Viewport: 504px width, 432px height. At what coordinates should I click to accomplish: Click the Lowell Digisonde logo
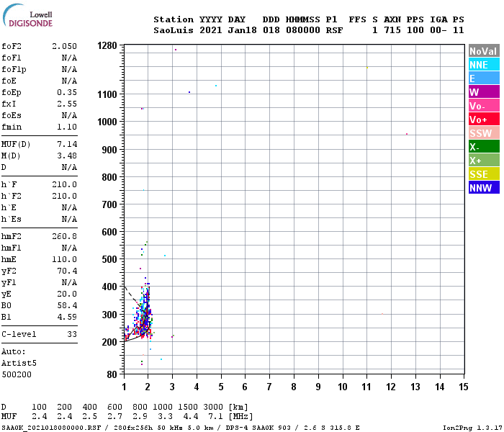coord(27,16)
